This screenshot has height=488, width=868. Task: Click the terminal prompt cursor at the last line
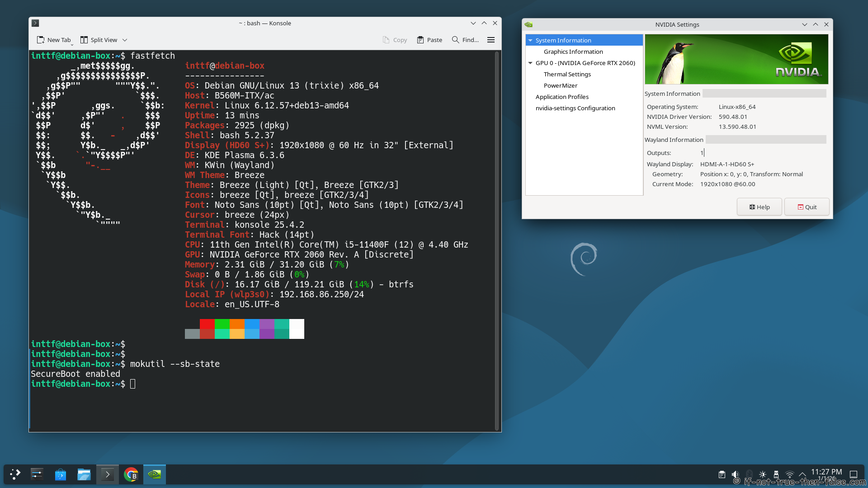133,384
